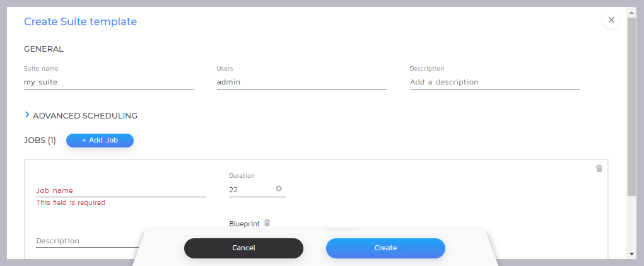644x266 pixels.
Task: Click the scrollbar up arrow
Action: click(x=631, y=12)
